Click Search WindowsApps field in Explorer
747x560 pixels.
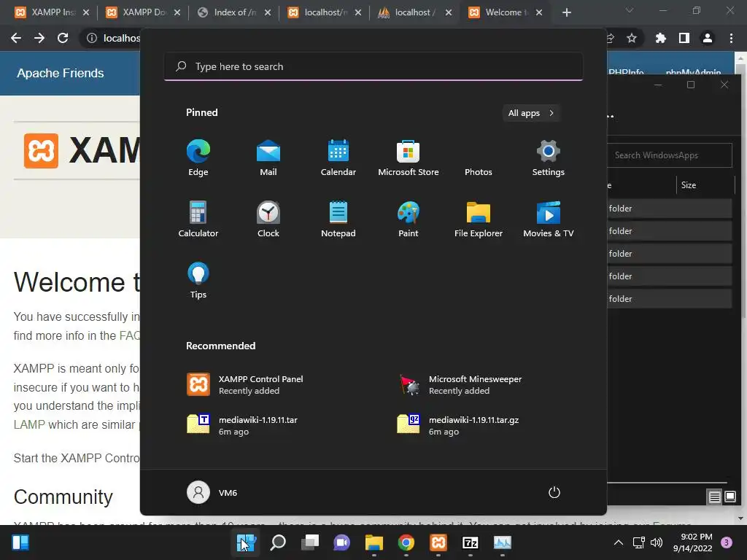point(670,155)
